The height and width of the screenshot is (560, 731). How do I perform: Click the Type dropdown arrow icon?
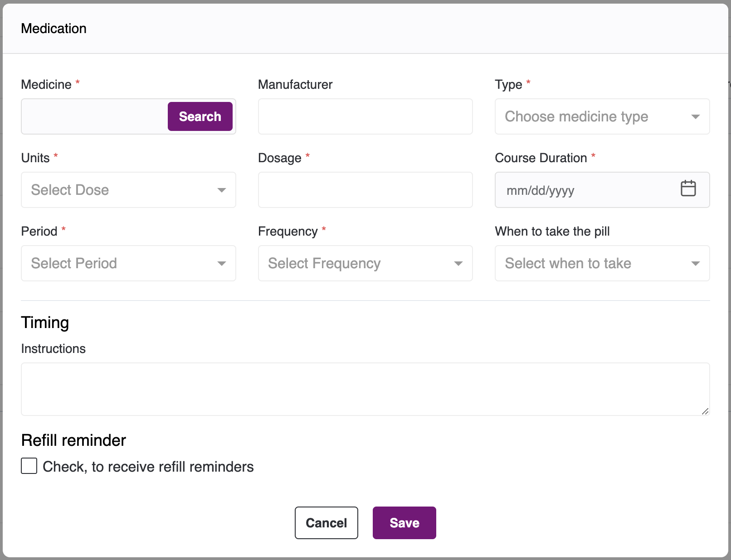(x=695, y=117)
